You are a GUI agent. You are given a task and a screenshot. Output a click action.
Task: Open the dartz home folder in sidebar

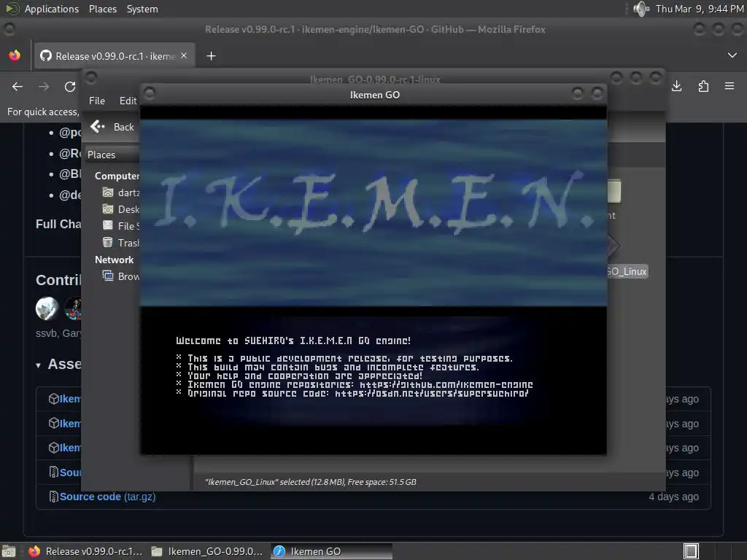click(x=121, y=192)
